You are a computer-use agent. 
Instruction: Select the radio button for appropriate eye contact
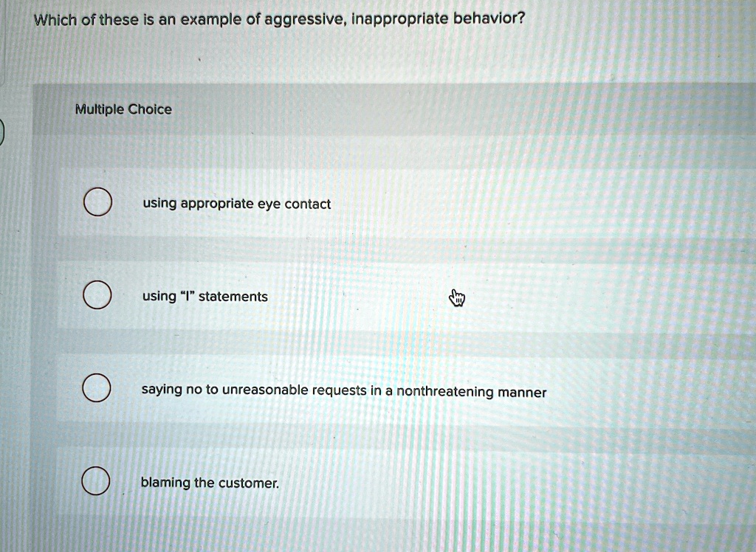pos(97,204)
